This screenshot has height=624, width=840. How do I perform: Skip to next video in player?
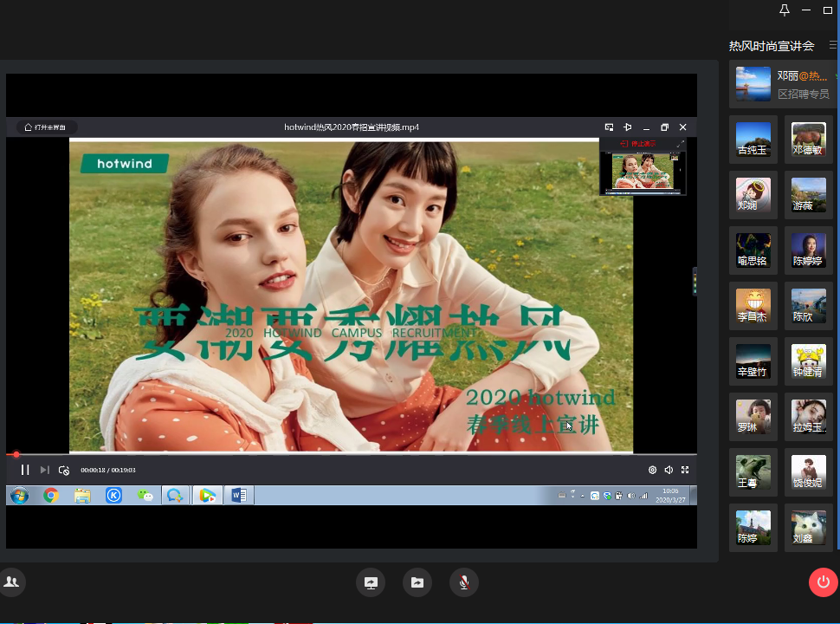point(45,470)
